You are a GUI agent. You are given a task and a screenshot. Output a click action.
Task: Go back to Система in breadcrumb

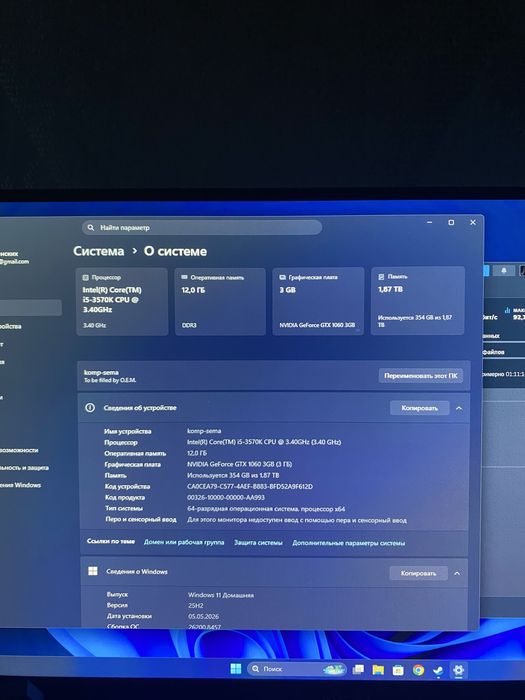pyautogui.click(x=99, y=251)
